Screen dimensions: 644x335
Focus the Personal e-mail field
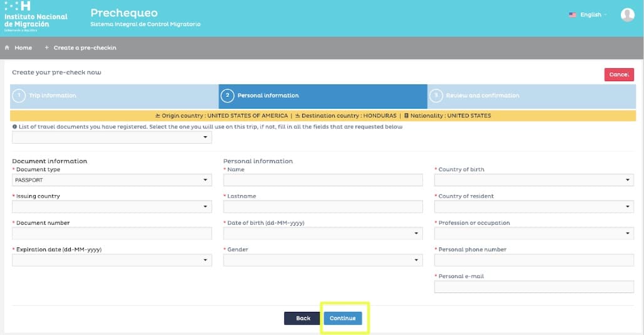tap(534, 287)
